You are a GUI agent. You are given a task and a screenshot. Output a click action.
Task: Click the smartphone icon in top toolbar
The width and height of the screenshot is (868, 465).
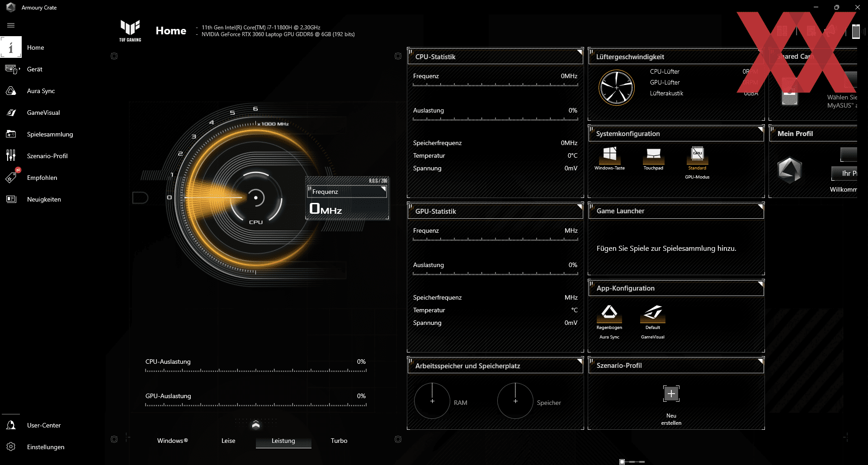tap(856, 32)
